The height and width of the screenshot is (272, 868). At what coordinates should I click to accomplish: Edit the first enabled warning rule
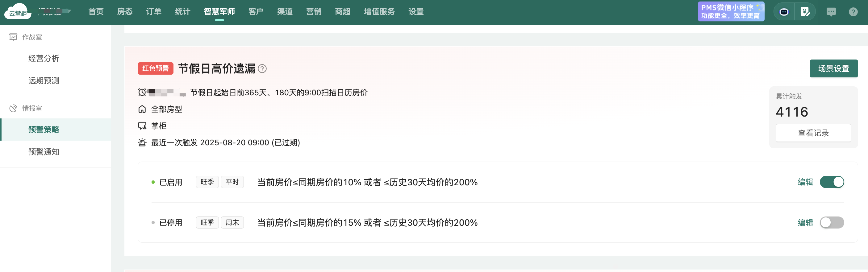click(x=805, y=182)
